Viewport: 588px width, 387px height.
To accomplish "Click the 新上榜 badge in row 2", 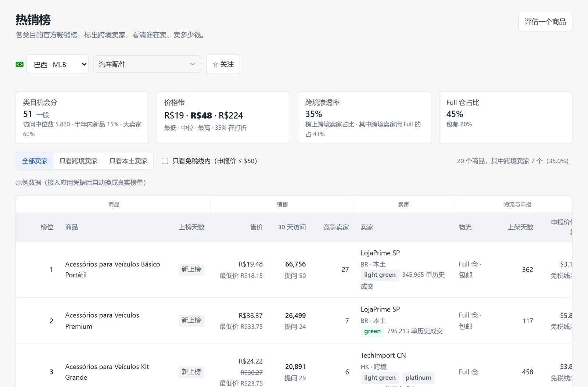I will [x=191, y=320].
